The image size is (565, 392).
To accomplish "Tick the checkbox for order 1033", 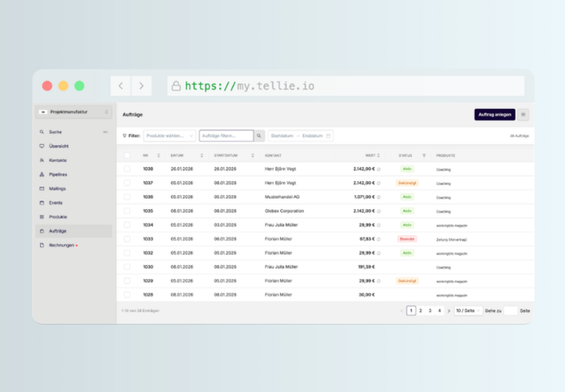I will pos(127,239).
